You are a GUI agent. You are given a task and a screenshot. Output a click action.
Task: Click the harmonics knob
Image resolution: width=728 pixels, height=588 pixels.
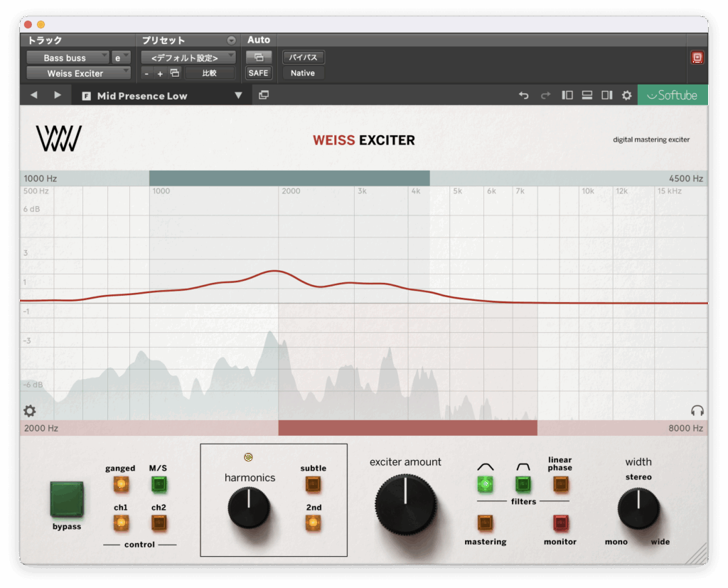pyautogui.click(x=249, y=508)
